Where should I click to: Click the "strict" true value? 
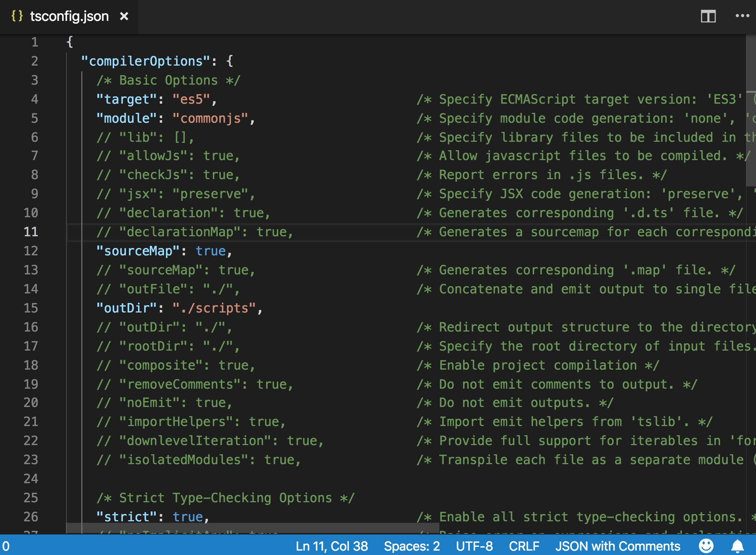(187, 517)
